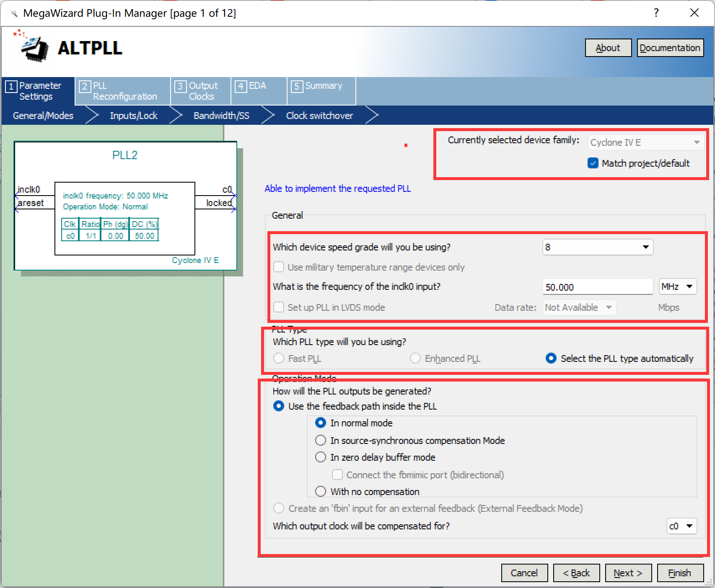Click the c0 output port label in diagram

227,190
